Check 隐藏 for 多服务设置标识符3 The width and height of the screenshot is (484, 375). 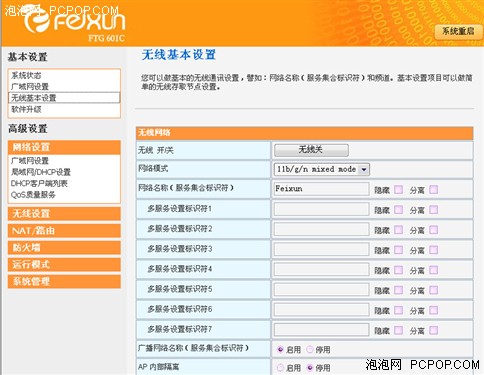tap(398, 250)
